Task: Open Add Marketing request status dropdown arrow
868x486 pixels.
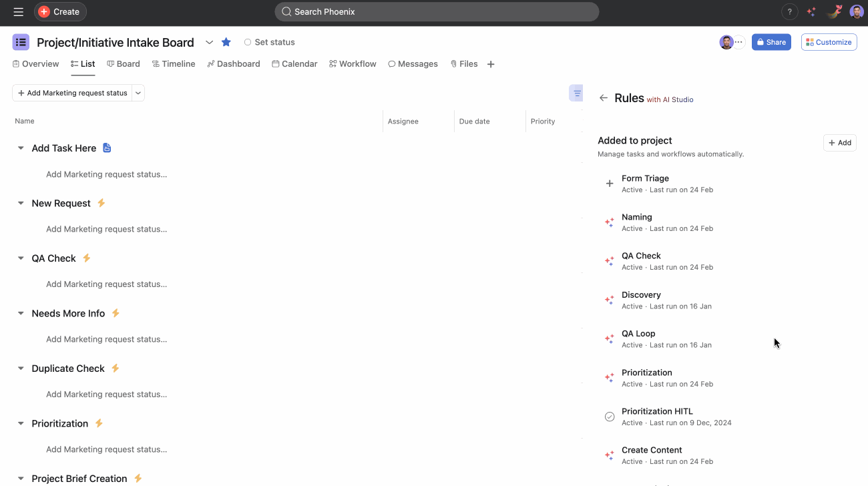Action: coord(138,93)
